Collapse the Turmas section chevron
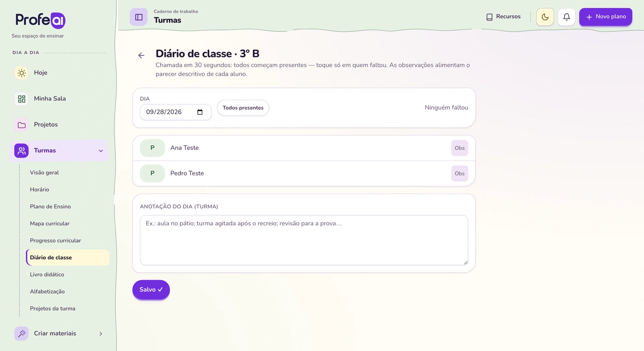The image size is (644, 351). [101, 151]
